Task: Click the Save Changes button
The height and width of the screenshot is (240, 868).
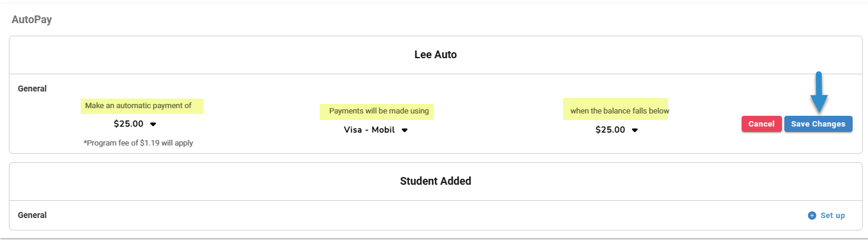Action: (818, 124)
